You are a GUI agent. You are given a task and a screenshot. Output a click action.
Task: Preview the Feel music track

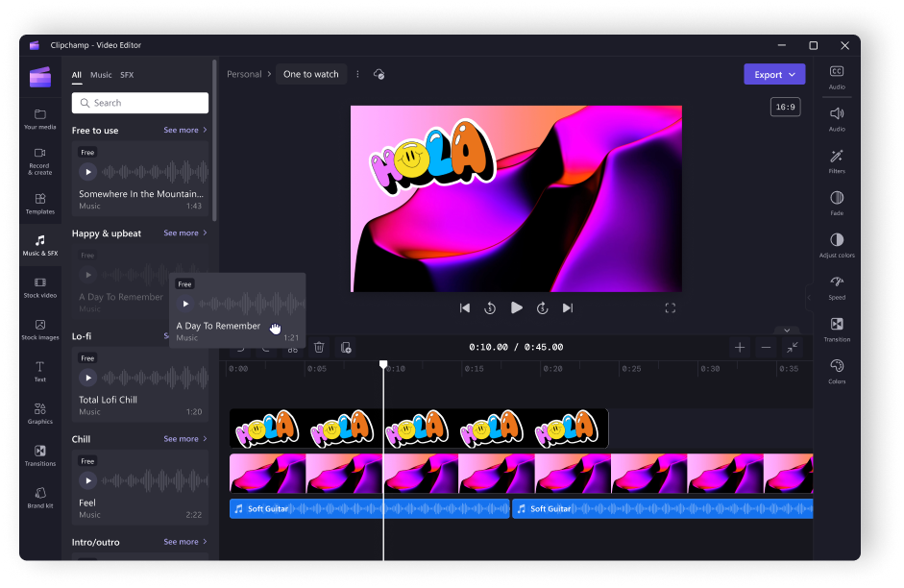(x=87, y=480)
